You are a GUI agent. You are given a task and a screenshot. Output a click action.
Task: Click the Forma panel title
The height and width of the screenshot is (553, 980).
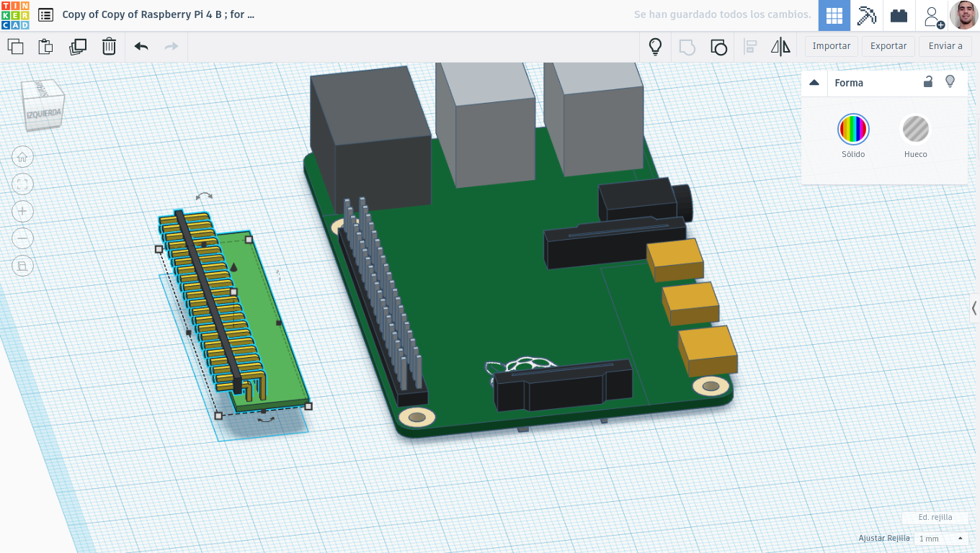click(x=849, y=83)
